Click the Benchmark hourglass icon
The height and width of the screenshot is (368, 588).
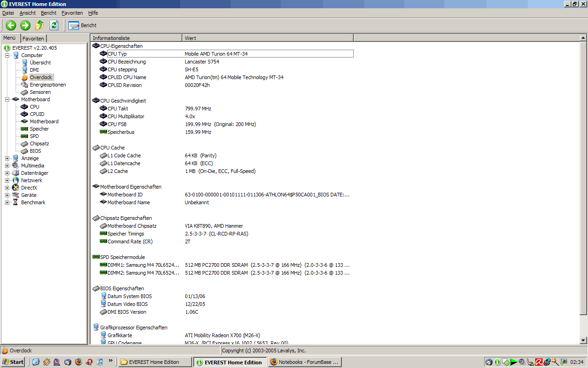tap(16, 202)
